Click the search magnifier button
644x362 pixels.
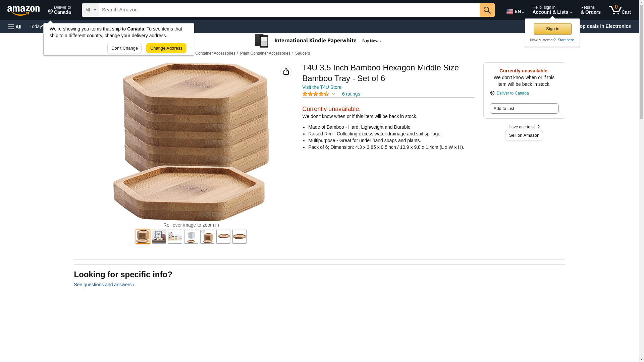487,10
